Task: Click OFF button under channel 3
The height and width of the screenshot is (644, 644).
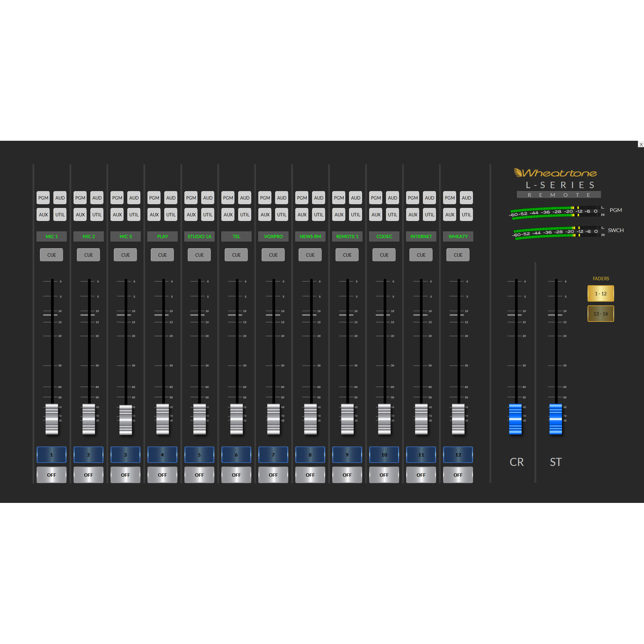Action: 125,475
